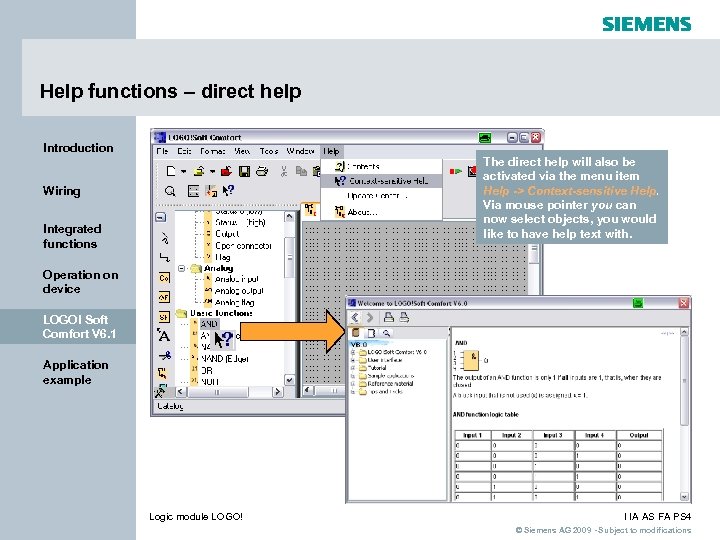
Task: Click the catalog horizontal scroll-right arrow
Action: coord(277,392)
